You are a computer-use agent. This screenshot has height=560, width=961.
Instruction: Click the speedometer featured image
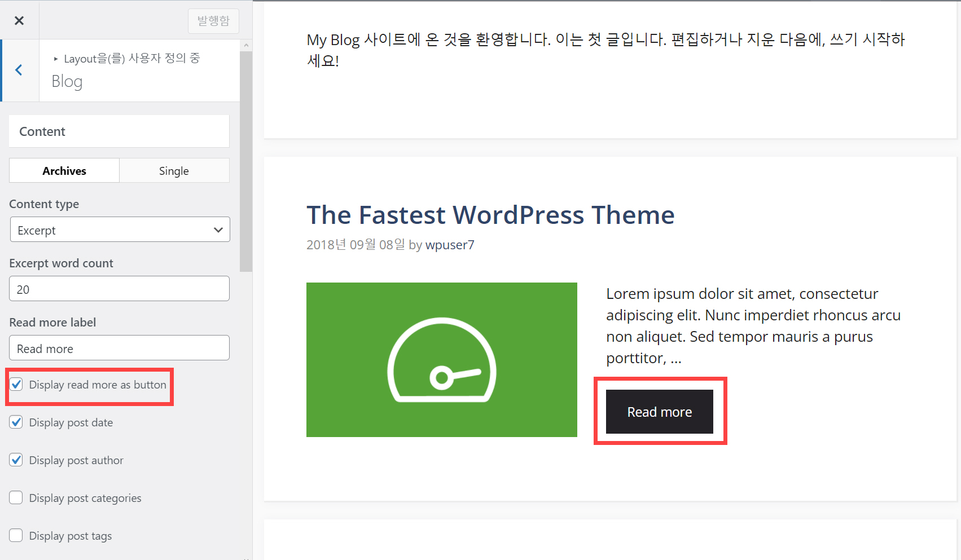click(x=441, y=359)
